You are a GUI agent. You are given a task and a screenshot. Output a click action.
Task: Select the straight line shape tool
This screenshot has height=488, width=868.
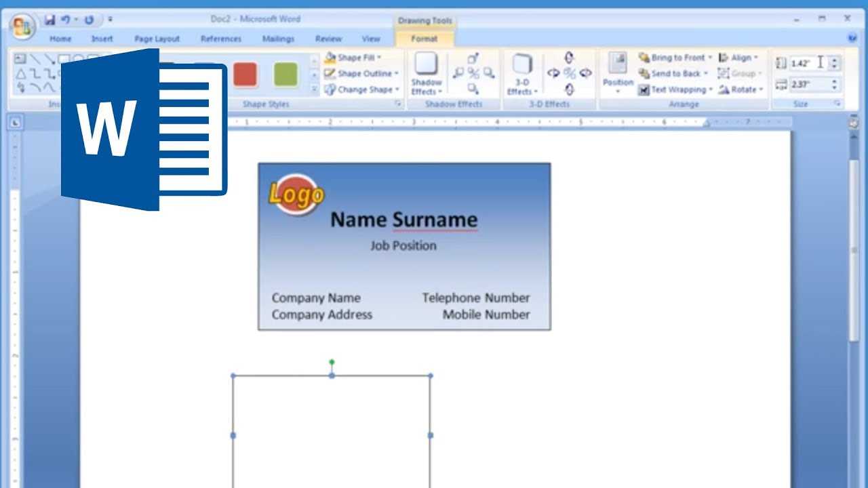pyautogui.click(x=35, y=60)
